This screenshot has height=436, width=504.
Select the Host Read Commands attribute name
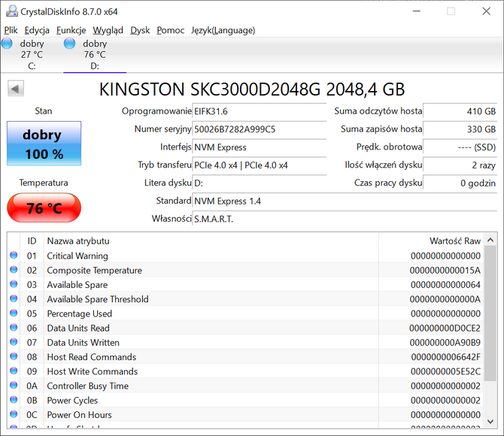92,357
